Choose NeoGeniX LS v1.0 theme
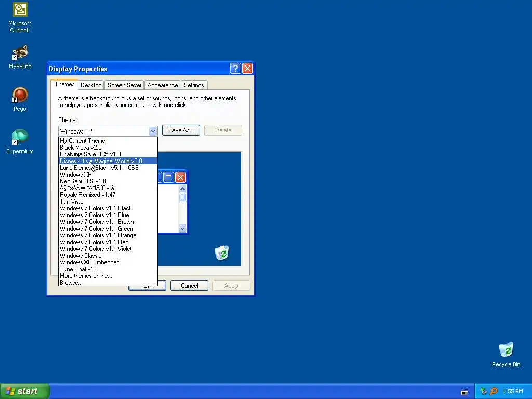 point(108,181)
